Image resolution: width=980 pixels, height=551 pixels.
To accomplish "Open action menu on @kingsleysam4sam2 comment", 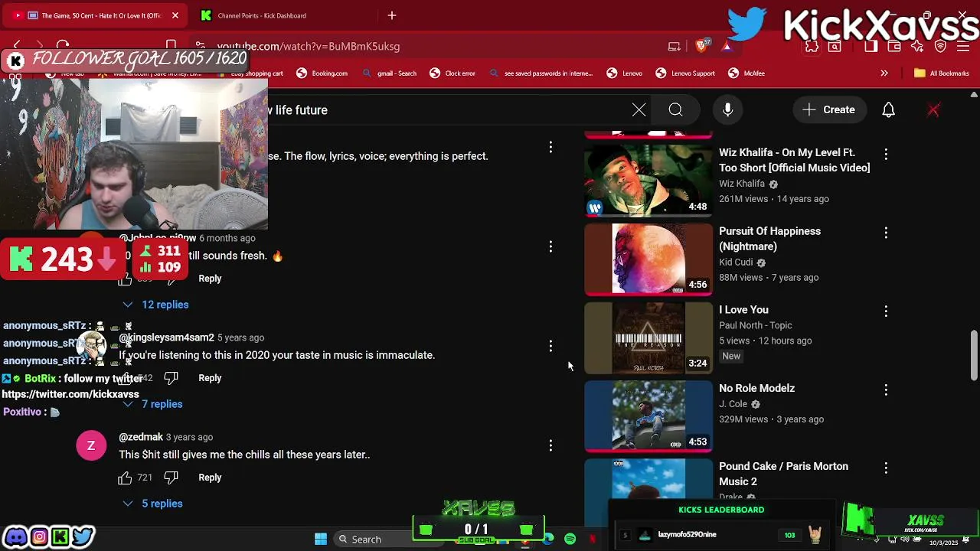I will (550, 346).
